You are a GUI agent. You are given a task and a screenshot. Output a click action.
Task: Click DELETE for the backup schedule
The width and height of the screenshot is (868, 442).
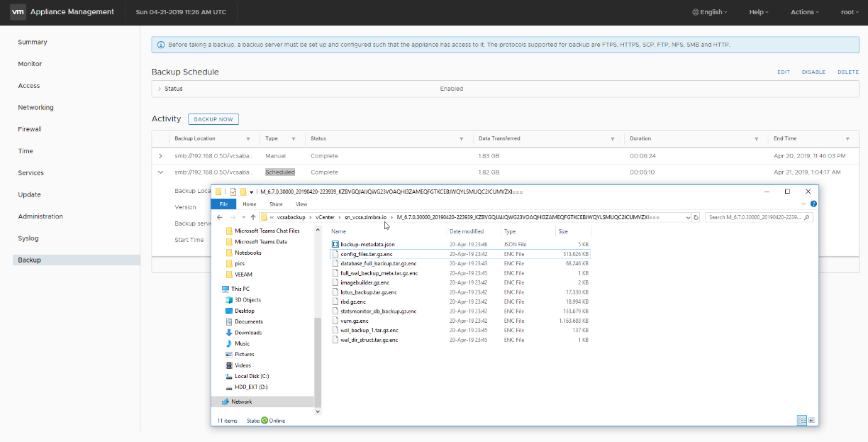coord(848,72)
